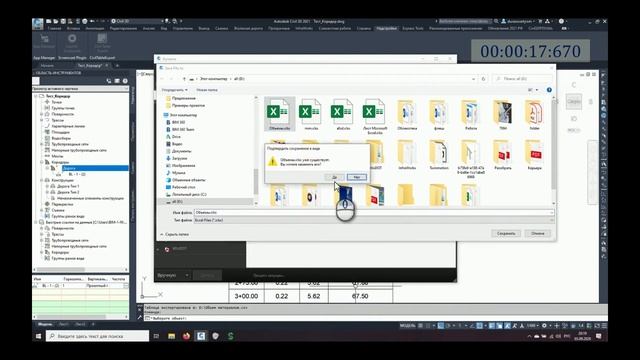Open the Вставка ribbon tab
Image resolution: width=640 pixels, height=360 pixels.
73,29
